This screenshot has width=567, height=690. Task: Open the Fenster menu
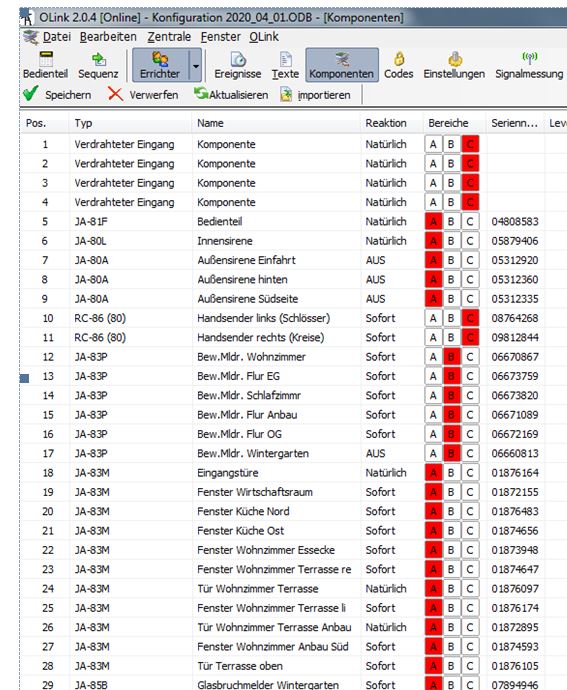221,37
